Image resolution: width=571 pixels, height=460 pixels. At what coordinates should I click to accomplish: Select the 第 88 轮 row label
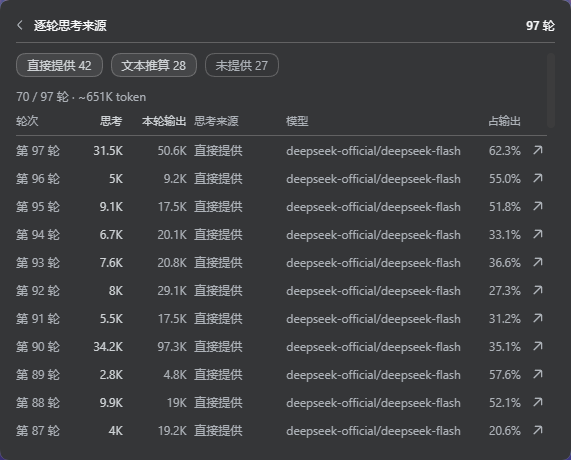pyautogui.click(x=38, y=402)
